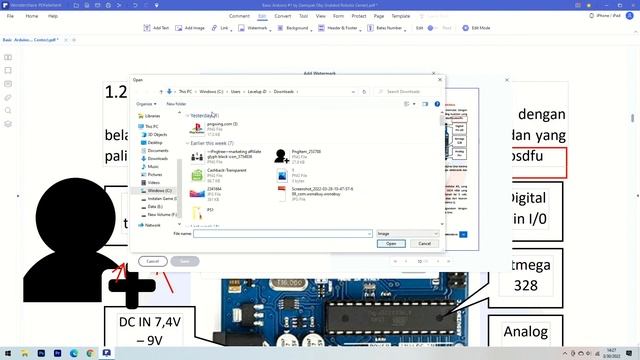Image resolution: width=640 pixels, height=360 pixels.
Task: Refresh the Downloads folder listing
Action: point(364,92)
